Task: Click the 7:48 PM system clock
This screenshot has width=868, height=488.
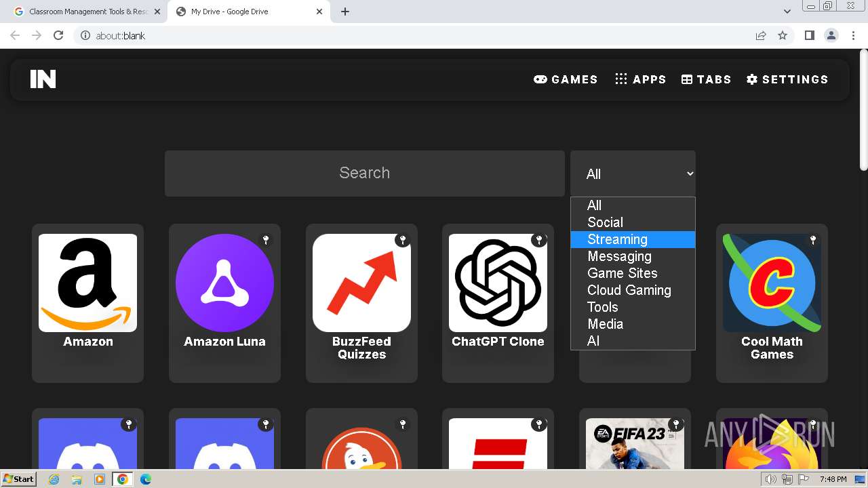Action: tap(833, 479)
